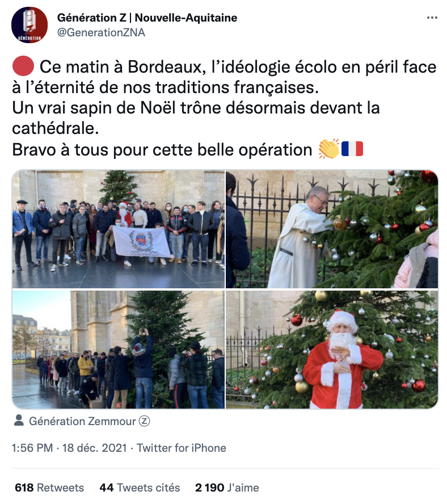The height and width of the screenshot is (504, 447).
Task: Click the red circle emoji in tweet
Action: [x=23, y=66]
